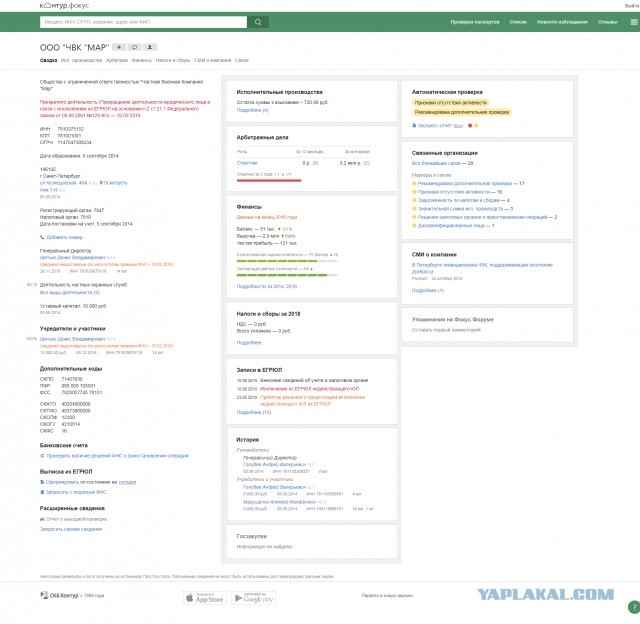Open Новости наблюдения in header
The image size is (640, 624).
(x=562, y=22)
